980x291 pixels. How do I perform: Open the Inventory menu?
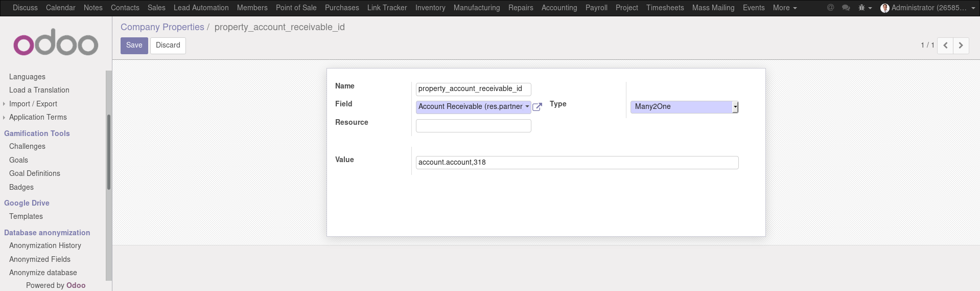click(430, 8)
